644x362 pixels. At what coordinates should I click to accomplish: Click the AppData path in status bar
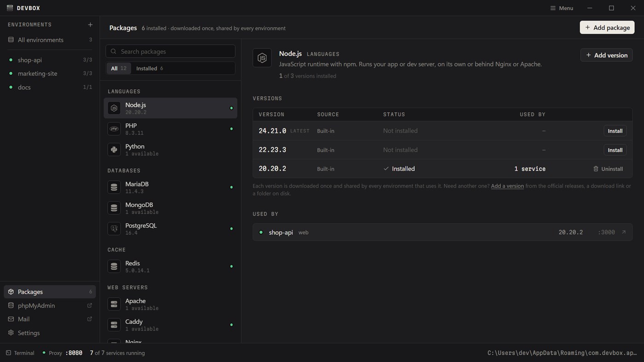click(562, 353)
